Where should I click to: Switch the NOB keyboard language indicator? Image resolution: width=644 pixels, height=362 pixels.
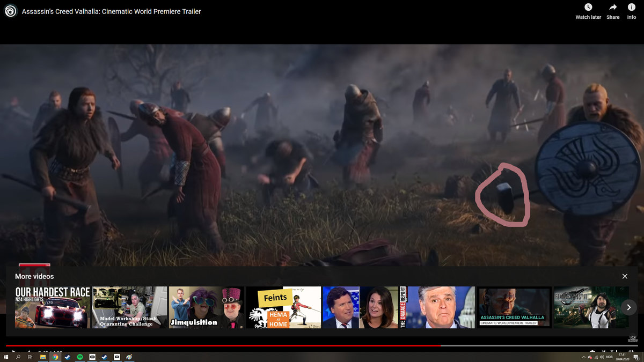point(609,357)
